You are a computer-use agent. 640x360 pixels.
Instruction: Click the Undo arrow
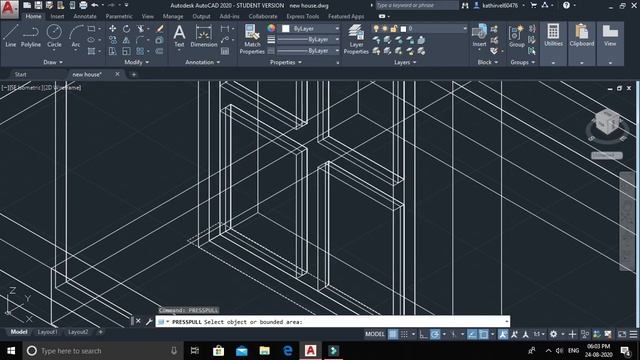(95, 5)
